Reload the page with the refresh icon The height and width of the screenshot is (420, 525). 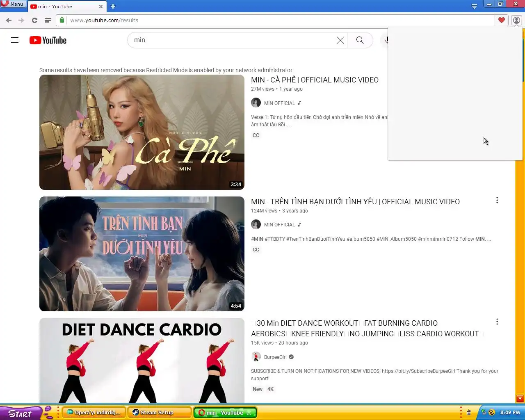pos(34,20)
